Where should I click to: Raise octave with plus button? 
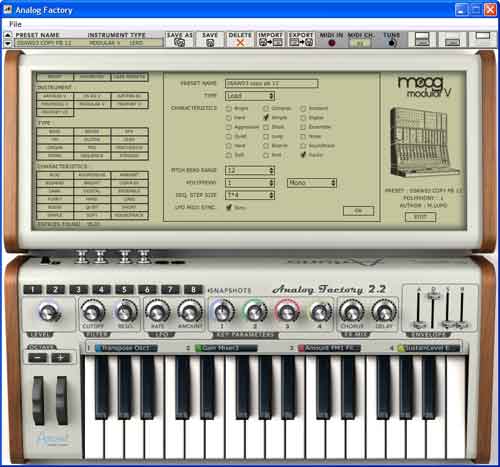coord(61,358)
